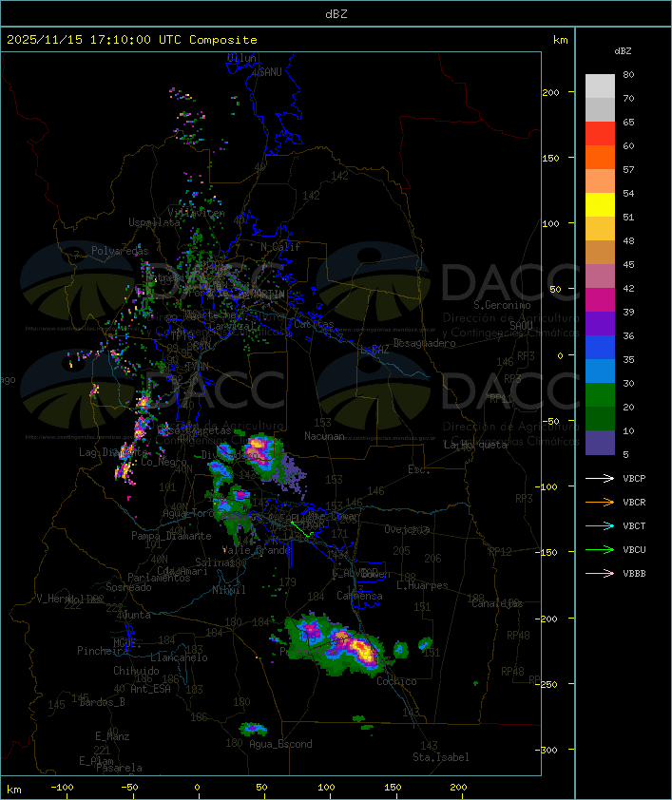Click the dark orange 57-60 dBZ swatch
The image size is (672, 800).
point(600,158)
